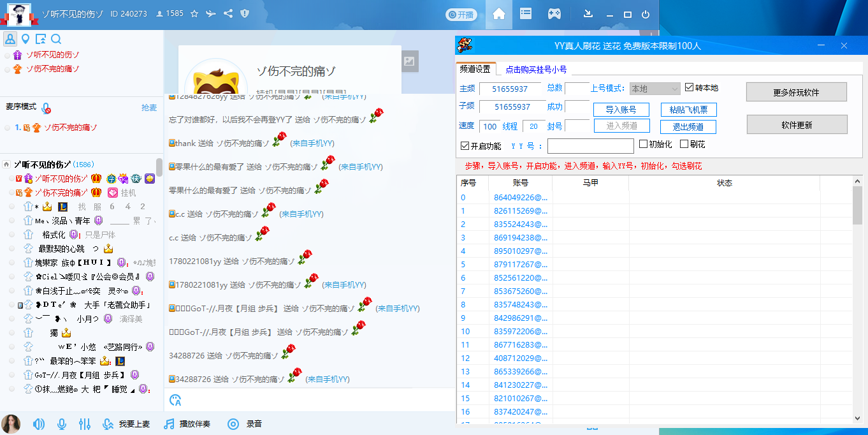Image resolution: width=868 pixels, height=435 pixels.
Task: Click the favorite star icon in YY header
Action: (194, 13)
